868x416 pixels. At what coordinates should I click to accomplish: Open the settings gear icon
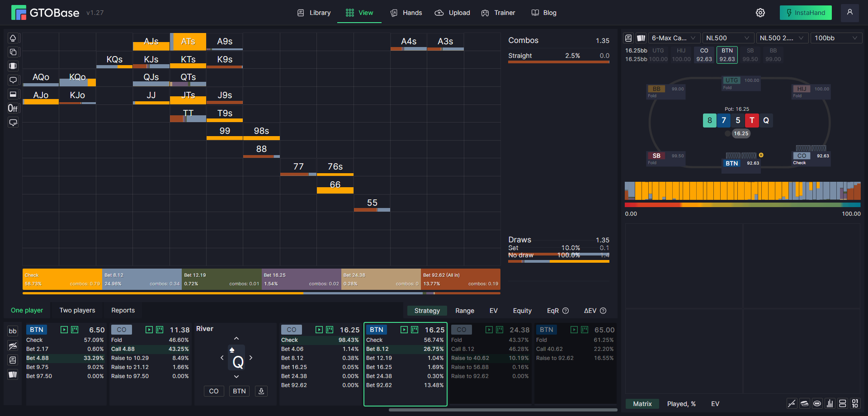click(760, 13)
